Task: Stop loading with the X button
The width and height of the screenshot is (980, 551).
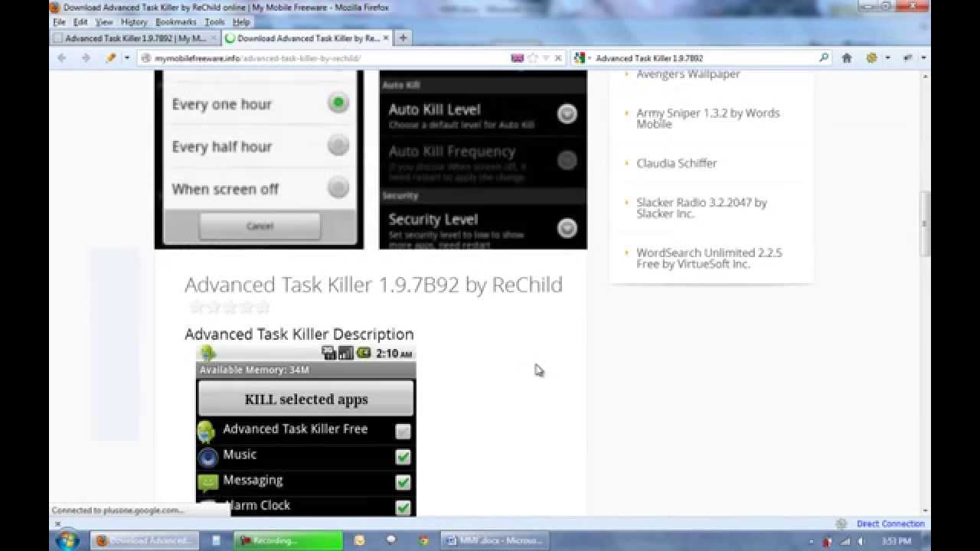Action: 558,57
